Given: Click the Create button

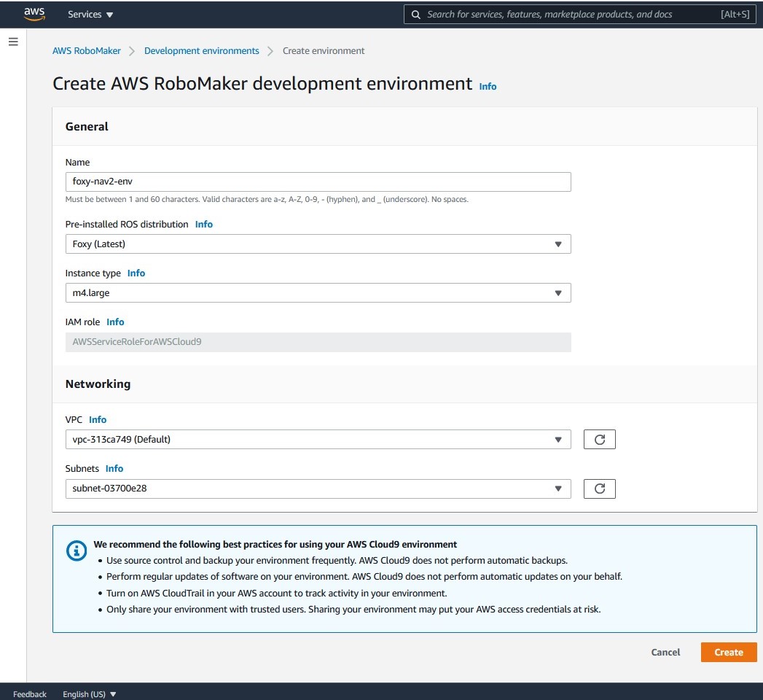Looking at the screenshot, I should pyautogui.click(x=729, y=653).
